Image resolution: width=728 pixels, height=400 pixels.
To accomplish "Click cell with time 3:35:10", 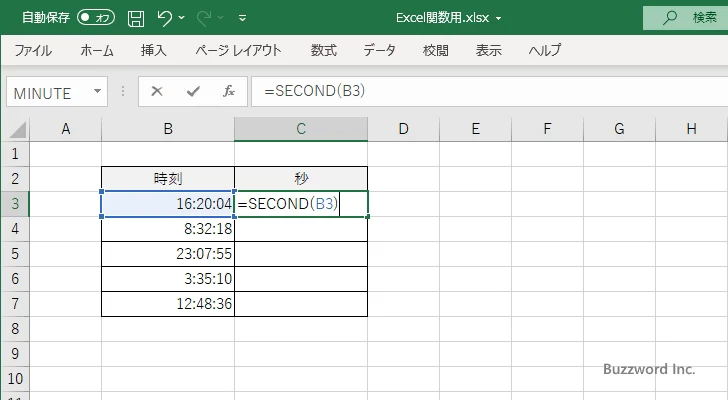I will 168,279.
